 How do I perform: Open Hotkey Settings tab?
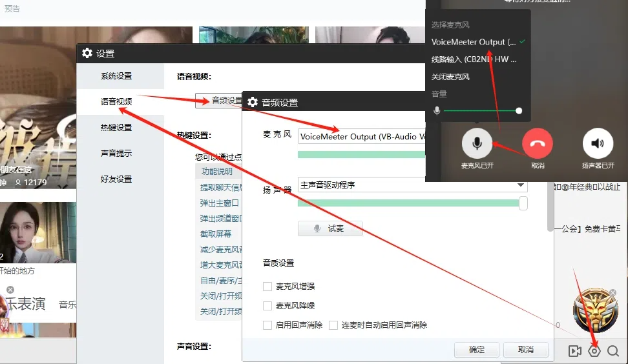[120, 128]
